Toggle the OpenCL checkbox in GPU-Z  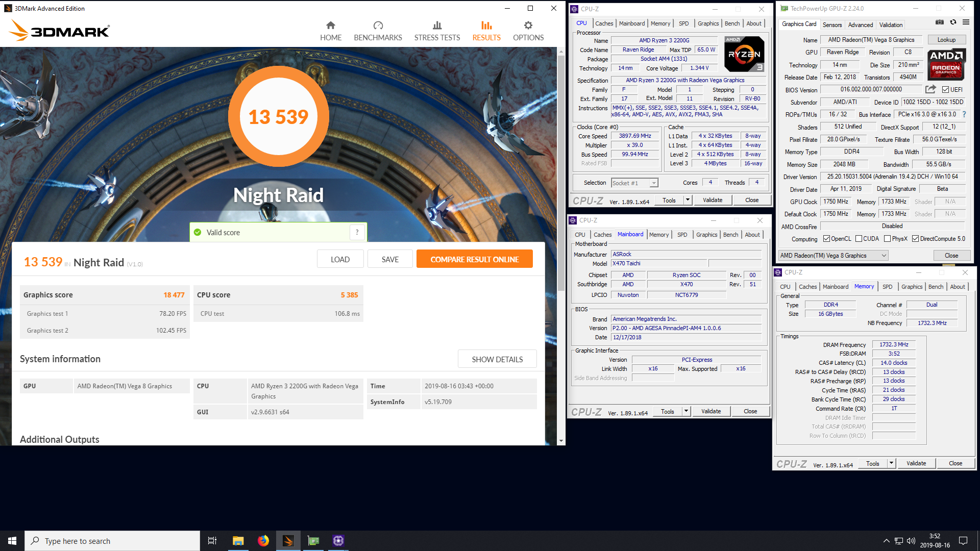[826, 239]
